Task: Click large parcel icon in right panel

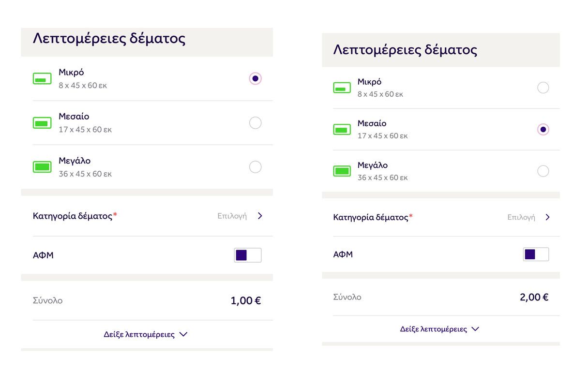Action: point(342,171)
